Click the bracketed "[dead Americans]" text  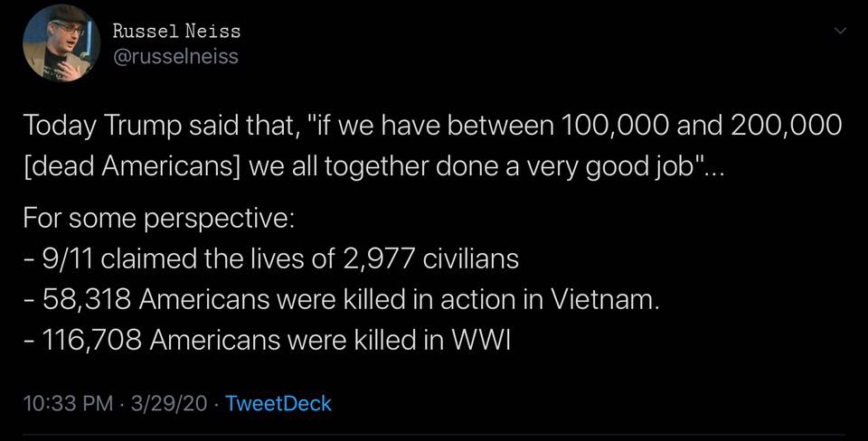click(x=123, y=168)
